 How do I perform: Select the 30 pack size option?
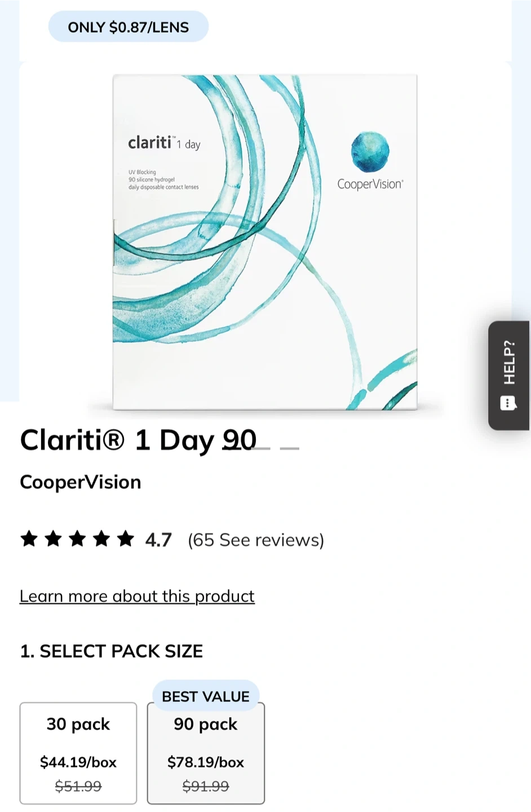pos(78,752)
